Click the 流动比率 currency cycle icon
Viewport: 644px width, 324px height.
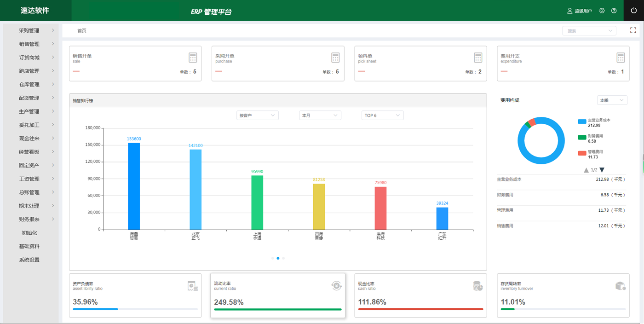(337, 286)
